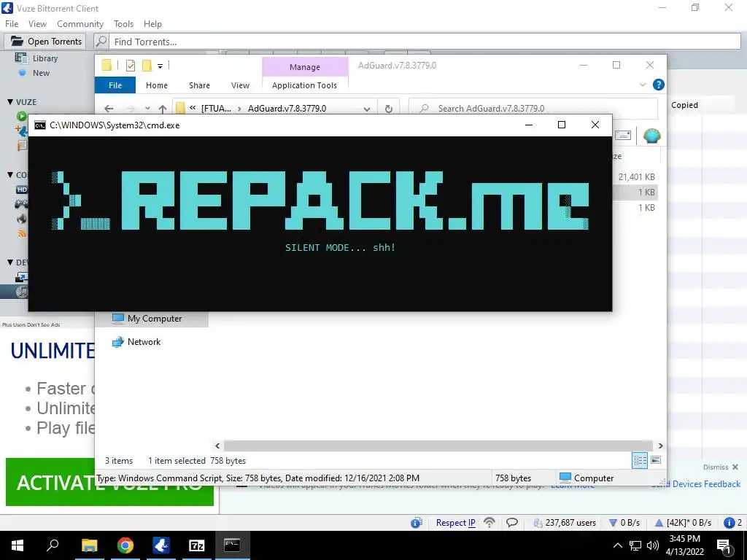Open the Windows Start menu
The height and width of the screenshot is (560, 747).
pyautogui.click(x=18, y=545)
